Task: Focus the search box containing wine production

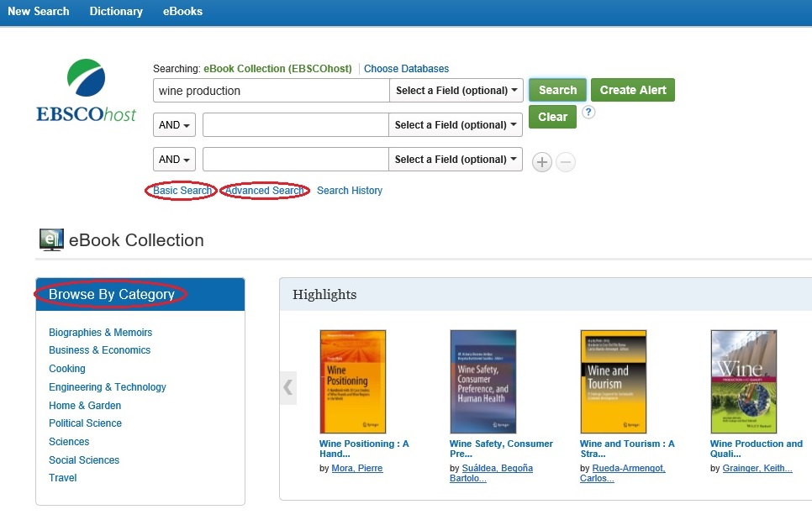Action: [272, 91]
